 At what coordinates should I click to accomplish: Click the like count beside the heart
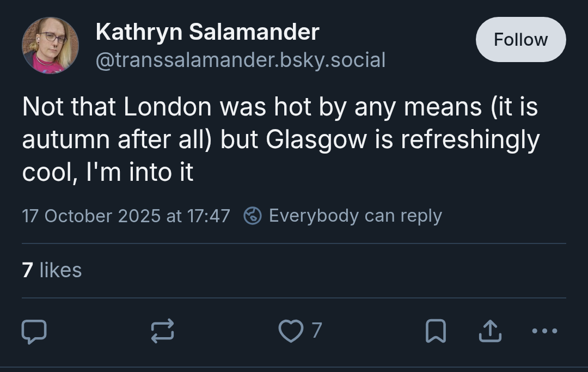(317, 331)
